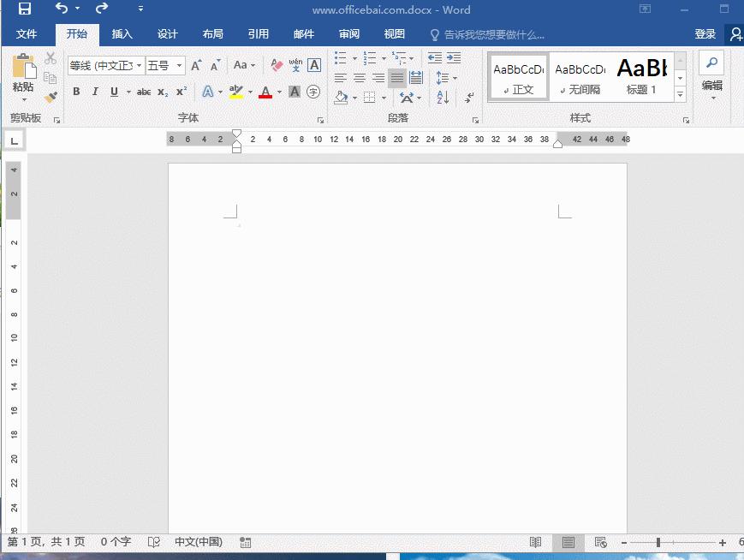Click the Enclosed Character (字) icon
Screen dimensions: 744x560
[313, 92]
